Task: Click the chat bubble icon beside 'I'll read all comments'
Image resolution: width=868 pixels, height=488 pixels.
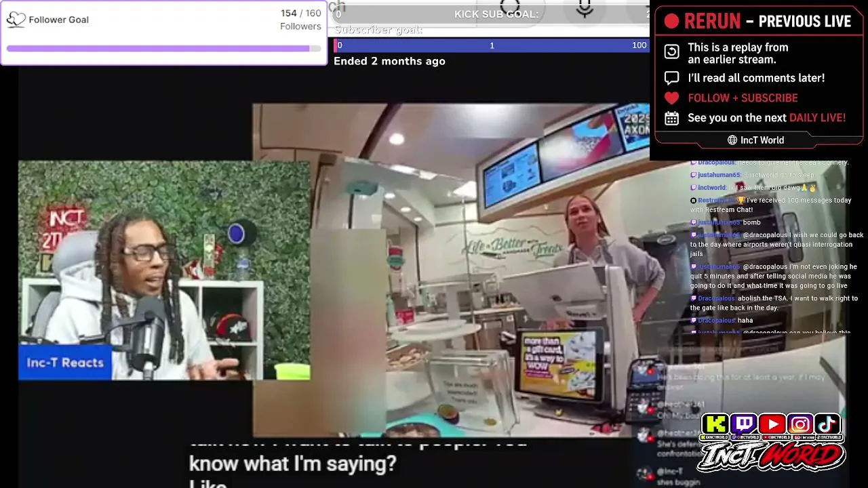Action: (x=671, y=78)
